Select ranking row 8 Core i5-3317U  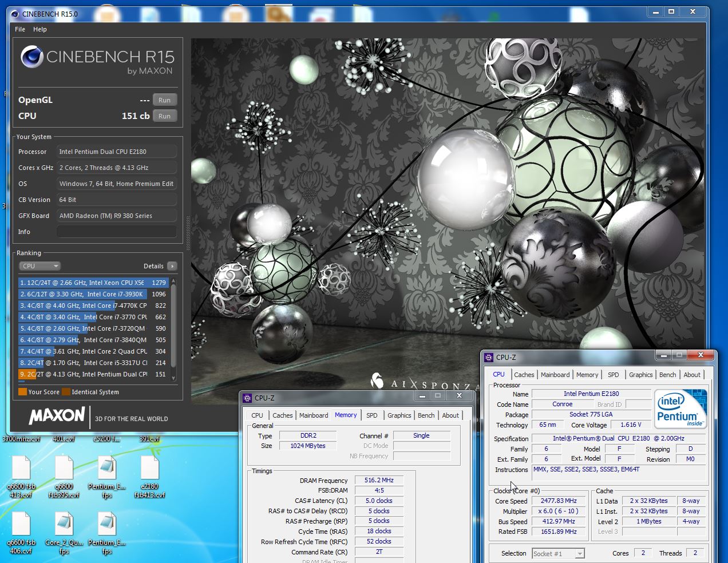(93, 363)
